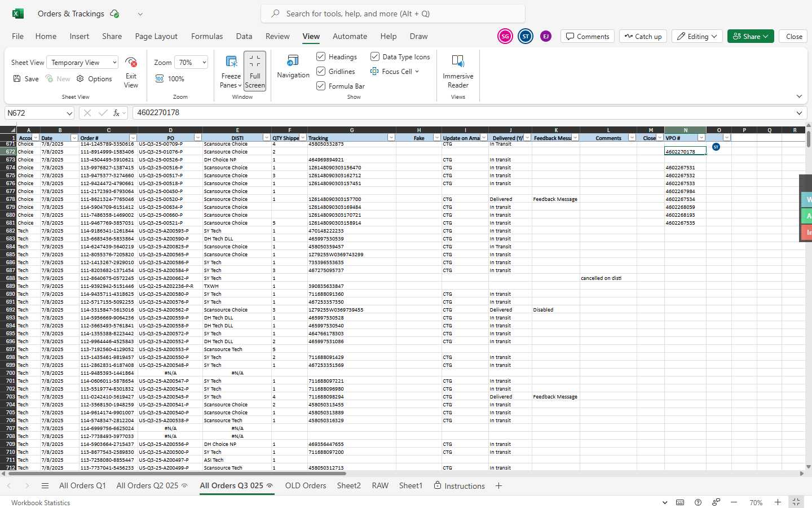Open the Share button dropdown
The height and width of the screenshot is (508, 812).
tap(751, 36)
